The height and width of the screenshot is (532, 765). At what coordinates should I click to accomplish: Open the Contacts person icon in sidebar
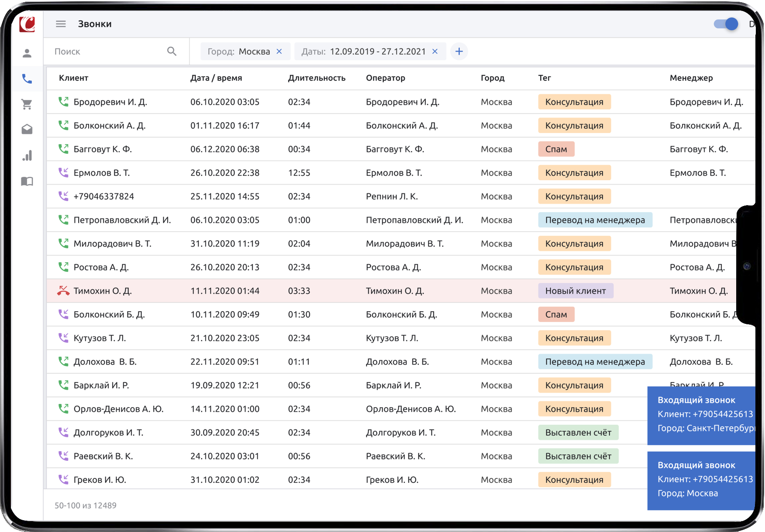click(x=27, y=53)
